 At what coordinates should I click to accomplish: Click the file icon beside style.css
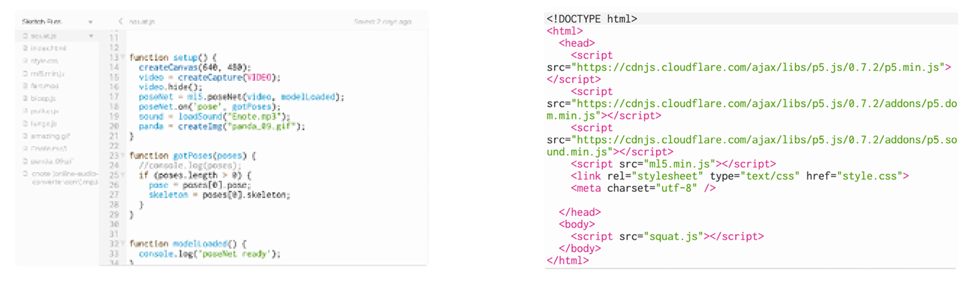coord(25,61)
